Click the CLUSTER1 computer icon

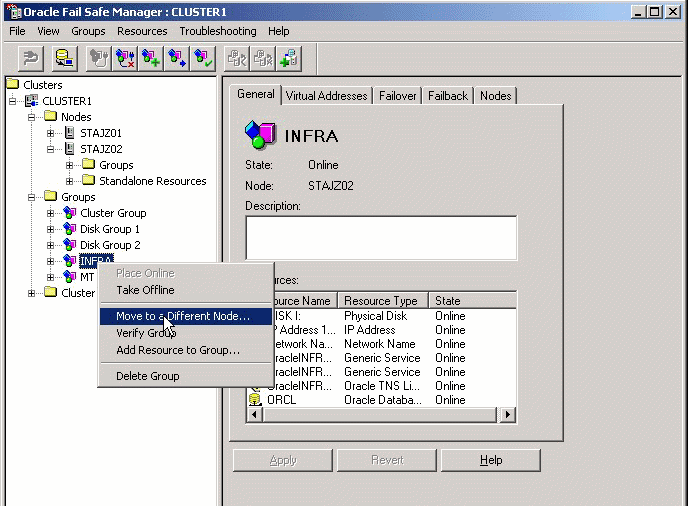(x=32, y=100)
